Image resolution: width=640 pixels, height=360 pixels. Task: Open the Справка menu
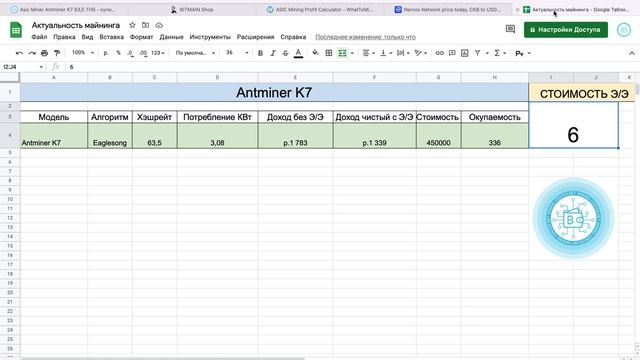point(293,37)
